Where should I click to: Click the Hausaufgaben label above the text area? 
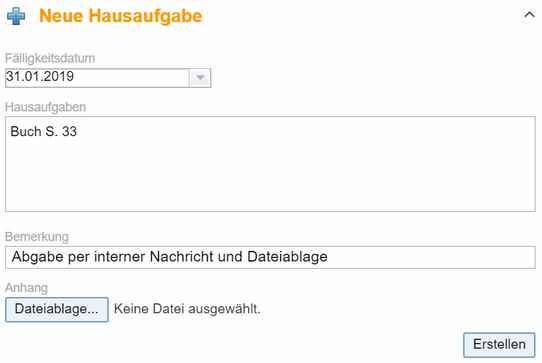pos(45,107)
